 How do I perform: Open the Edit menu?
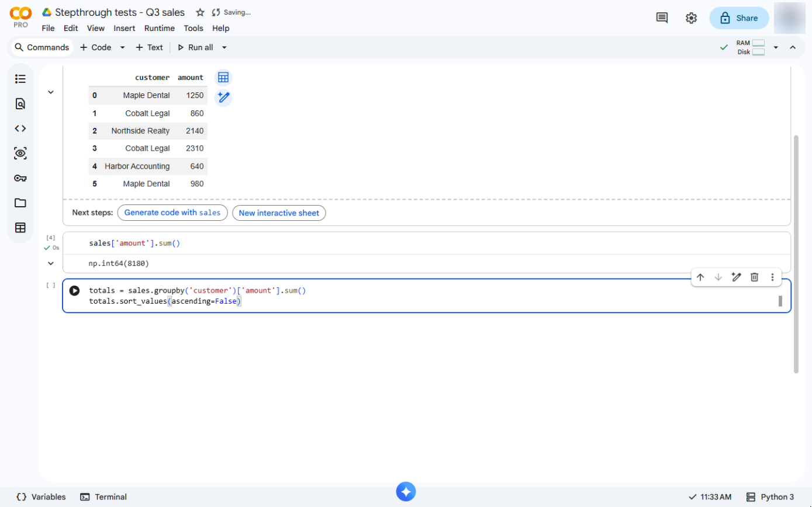[x=71, y=28]
